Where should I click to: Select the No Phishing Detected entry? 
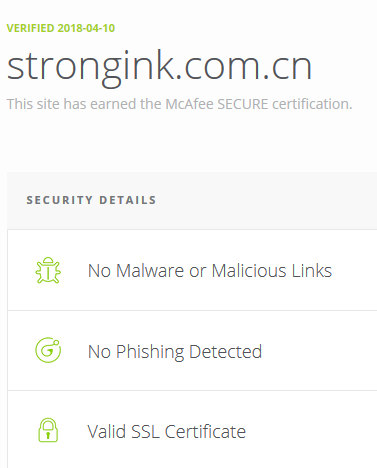pos(192,351)
